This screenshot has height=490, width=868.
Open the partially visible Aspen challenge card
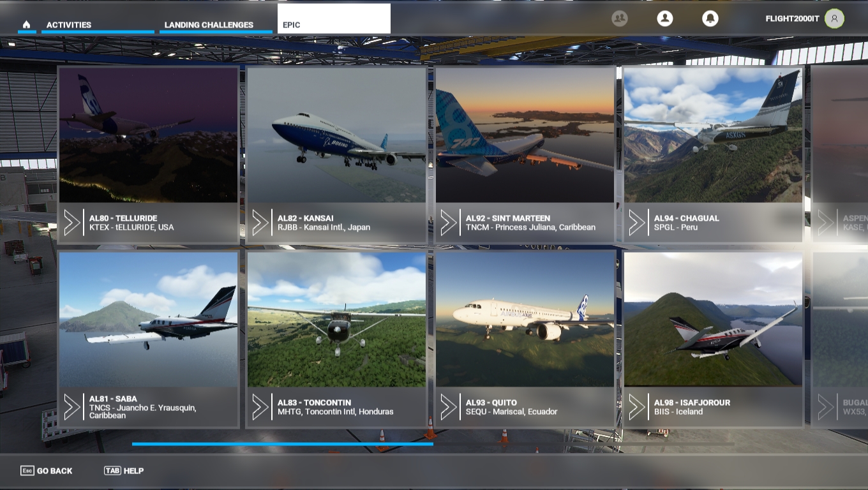[840, 154]
